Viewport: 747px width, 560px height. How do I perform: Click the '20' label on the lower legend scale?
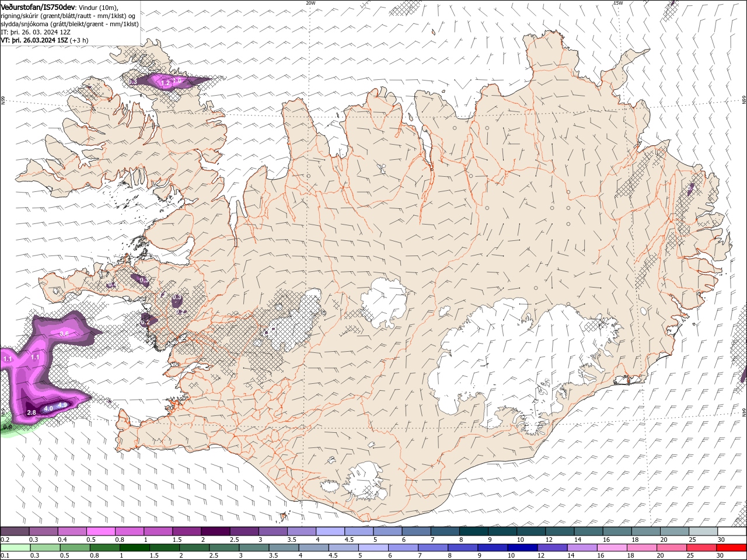coord(660,556)
